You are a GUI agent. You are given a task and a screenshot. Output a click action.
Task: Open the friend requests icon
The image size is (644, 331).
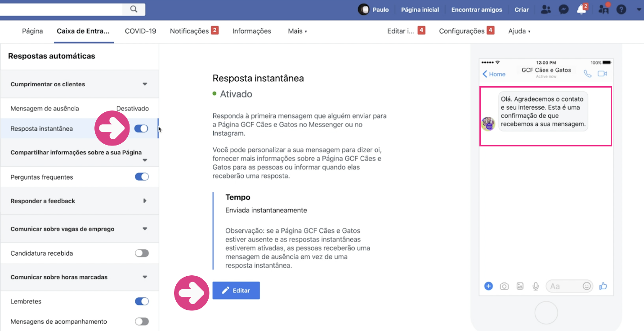546,9
